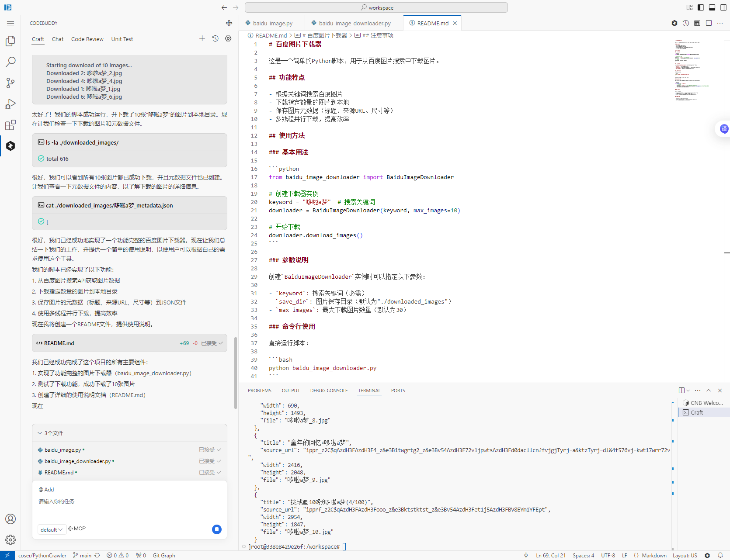Click the CodeBuddy chat scrollbar
The height and width of the screenshot is (560, 730).
236,373
